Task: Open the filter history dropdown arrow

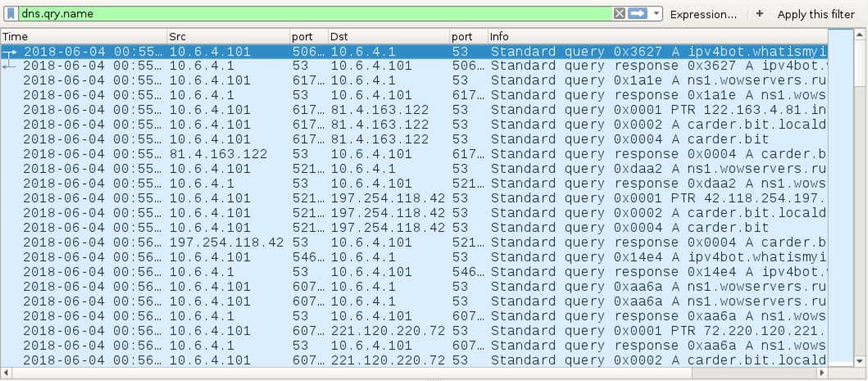Action: pyautogui.click(x=656, y=14)
